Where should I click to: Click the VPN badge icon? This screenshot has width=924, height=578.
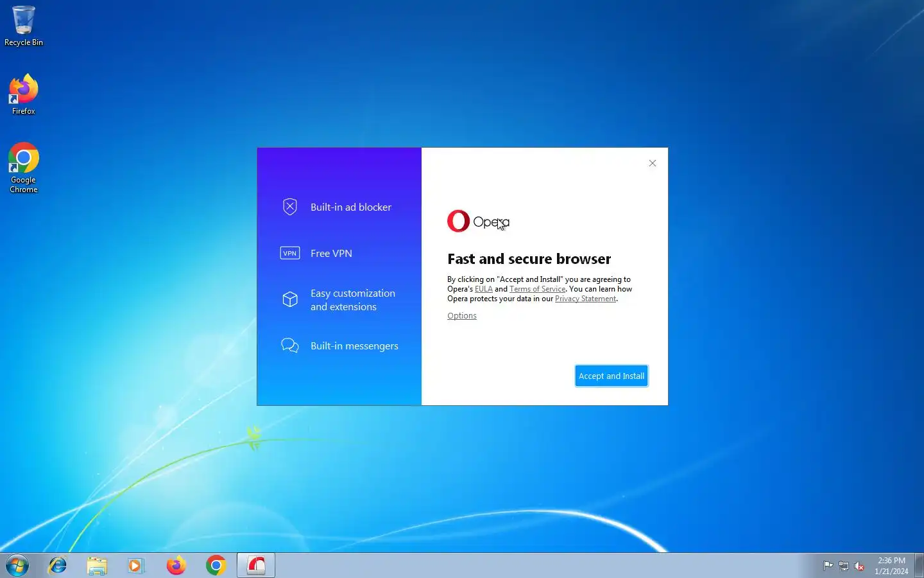click(x=290, y=253)
